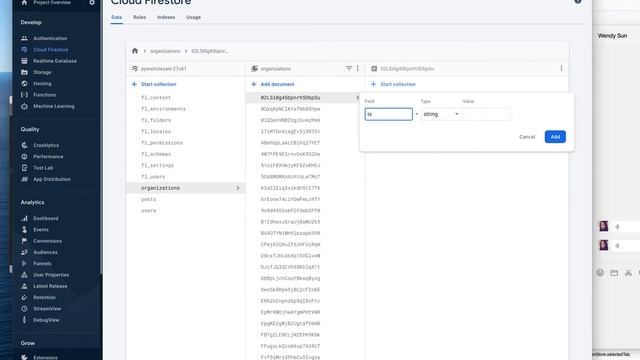Viewport: 640px width, 360px height.
Task: Open Latest Release in Analytics
Action: (x=50, y=286)
